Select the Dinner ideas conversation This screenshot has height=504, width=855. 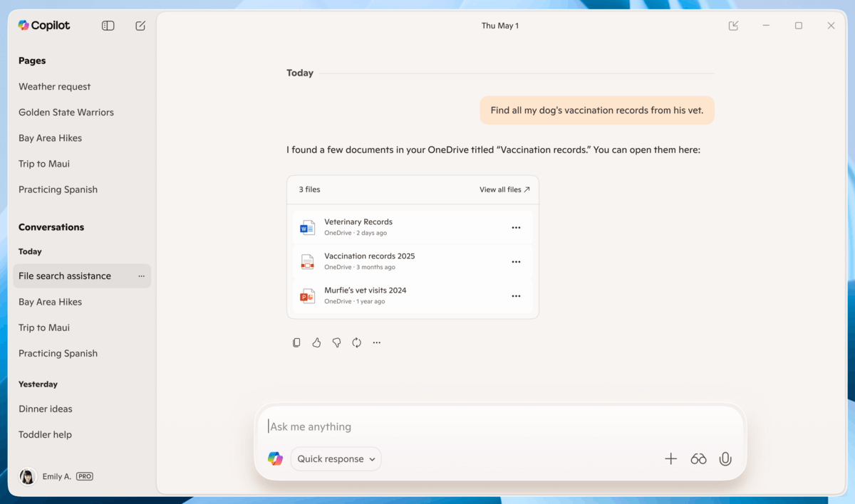point(46,409)
